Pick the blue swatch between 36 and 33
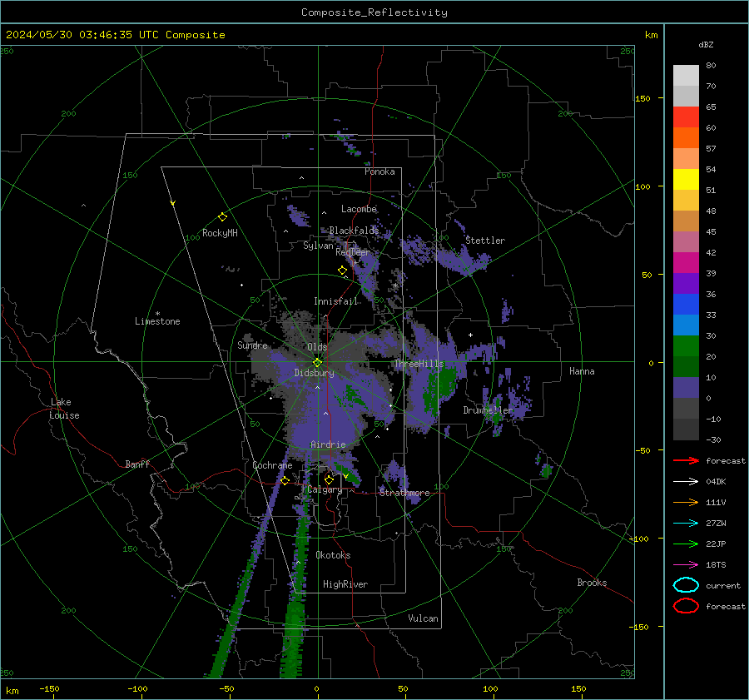The height and width of the screenshot is (700, 749). (x=686, y=304)
